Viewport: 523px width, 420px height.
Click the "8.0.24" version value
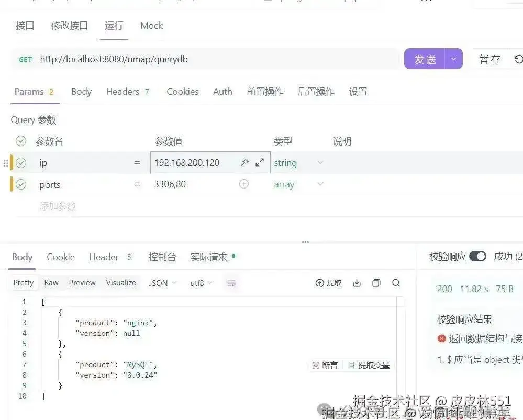140,375
